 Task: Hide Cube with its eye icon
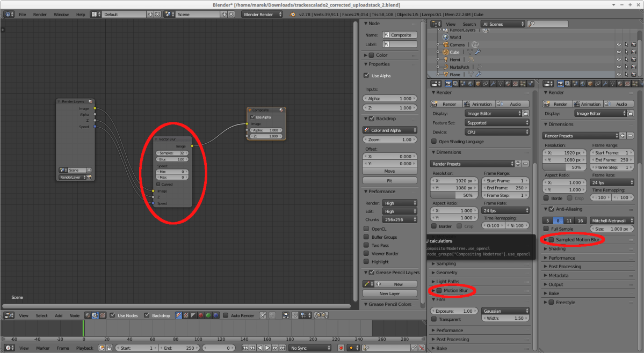point(619,52)
